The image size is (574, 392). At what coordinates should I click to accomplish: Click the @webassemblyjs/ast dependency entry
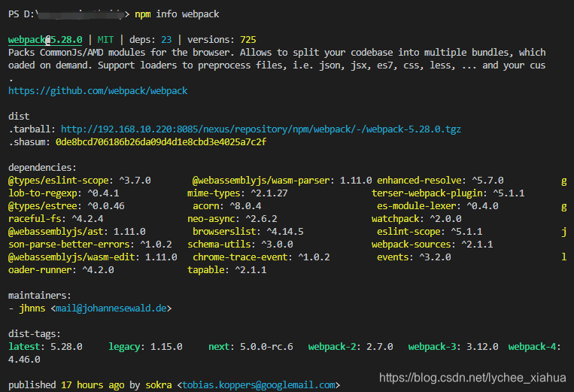click(x=77, y=232)
